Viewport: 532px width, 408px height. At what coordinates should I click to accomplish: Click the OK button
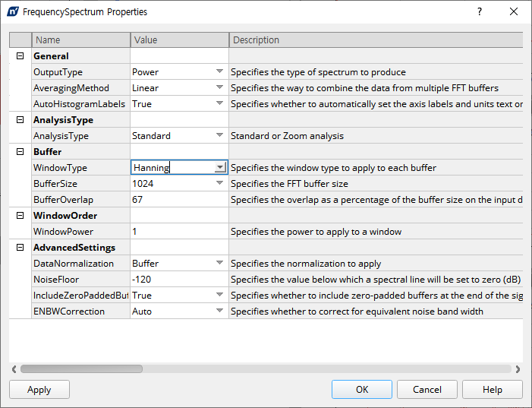point(362,389)
